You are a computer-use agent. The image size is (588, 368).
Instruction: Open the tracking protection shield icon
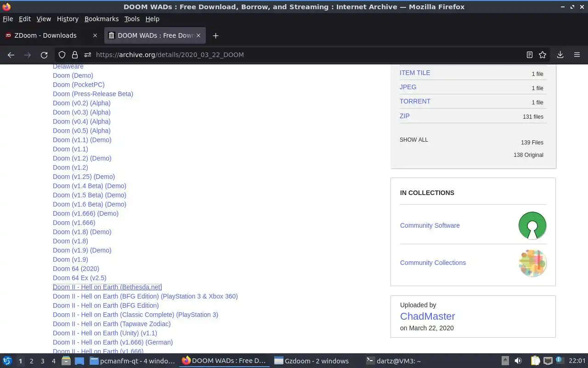tap(62, 55)
